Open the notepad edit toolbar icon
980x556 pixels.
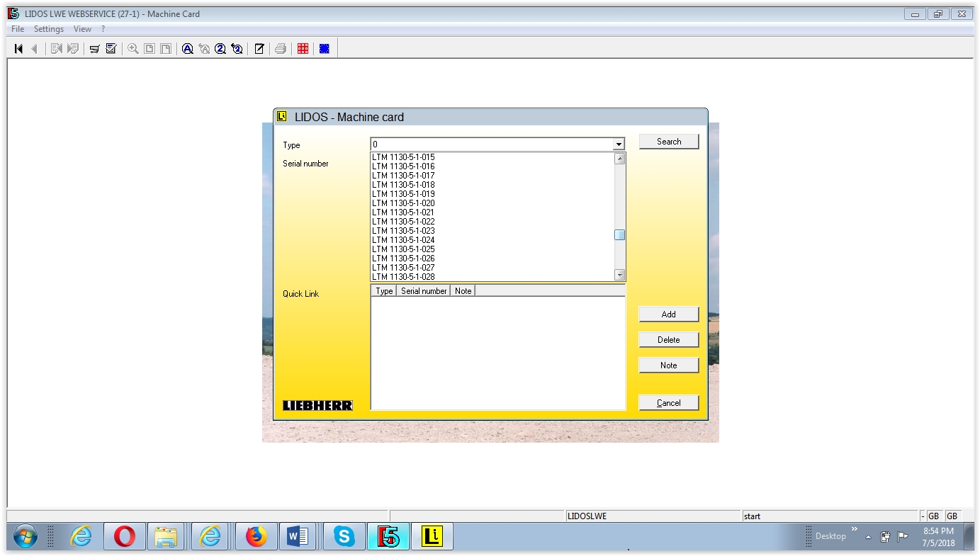point(259,49)
